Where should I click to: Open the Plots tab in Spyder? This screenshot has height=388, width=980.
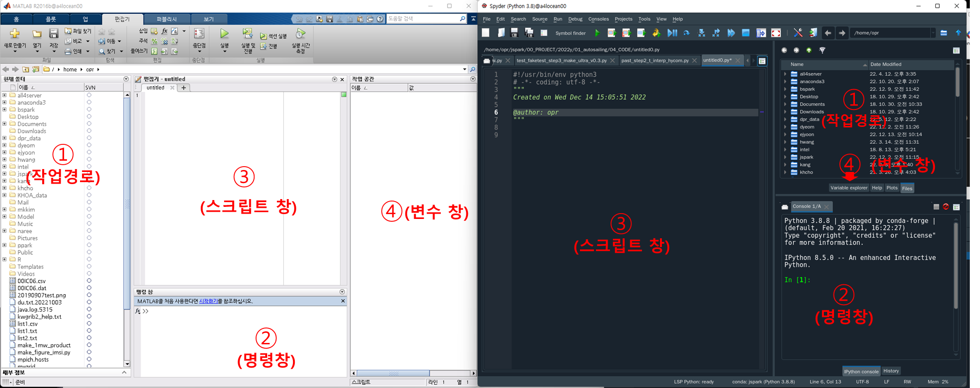coord(892,188)
